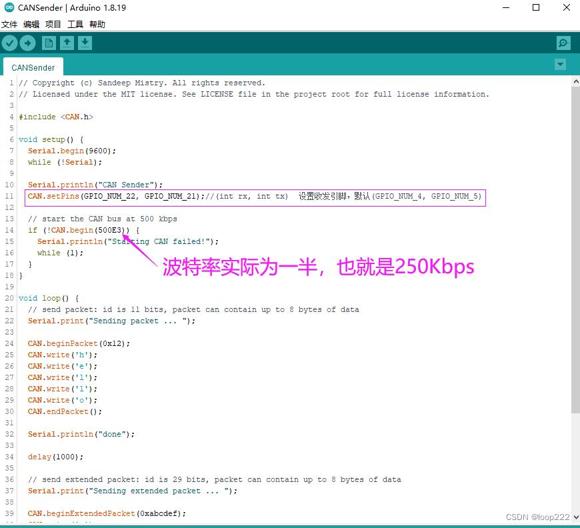Image resolution: width=580 pixels, height=528 pixels.
Task: Click 'Serial.print("Sending packet ... ");' line
Action: point(111,321)
